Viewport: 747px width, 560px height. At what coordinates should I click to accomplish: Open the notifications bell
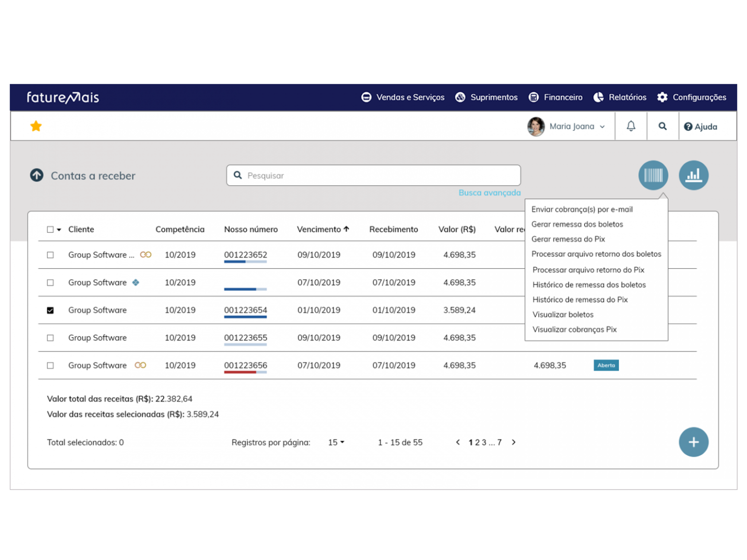[x=631, y=126]
